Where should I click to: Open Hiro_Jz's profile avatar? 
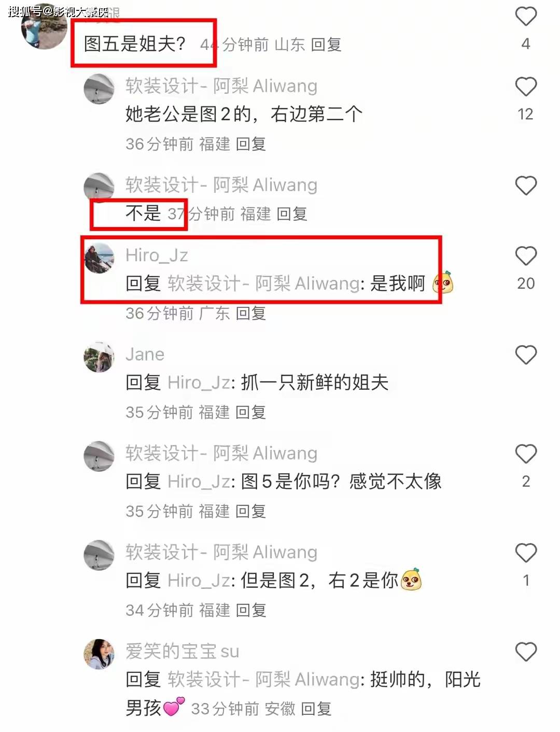[x=99, y=258]
